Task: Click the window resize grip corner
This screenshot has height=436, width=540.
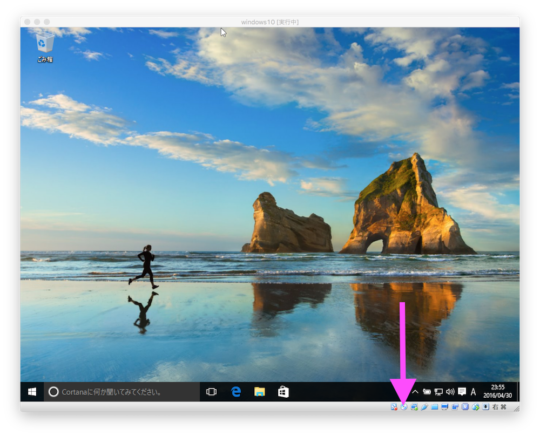Action: pyautogui.click(x=516, y=408)
